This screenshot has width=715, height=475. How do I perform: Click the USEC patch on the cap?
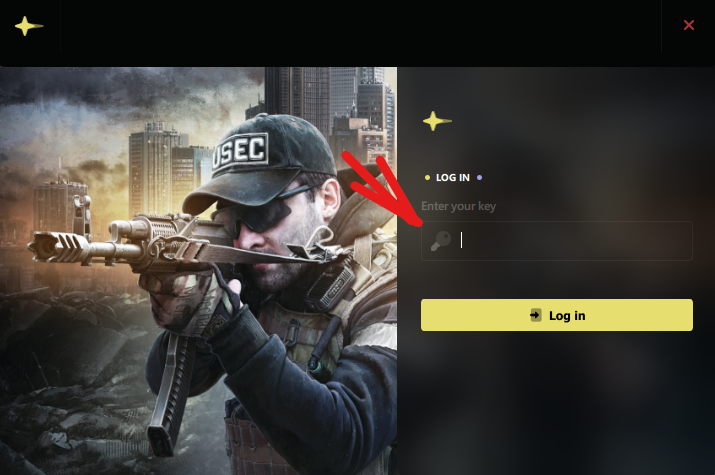(241, 153)
